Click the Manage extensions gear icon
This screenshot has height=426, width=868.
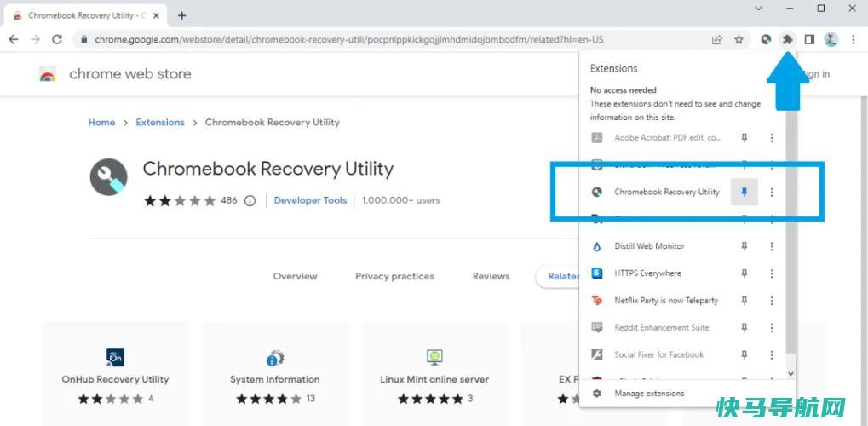click(x=597, y=394)
